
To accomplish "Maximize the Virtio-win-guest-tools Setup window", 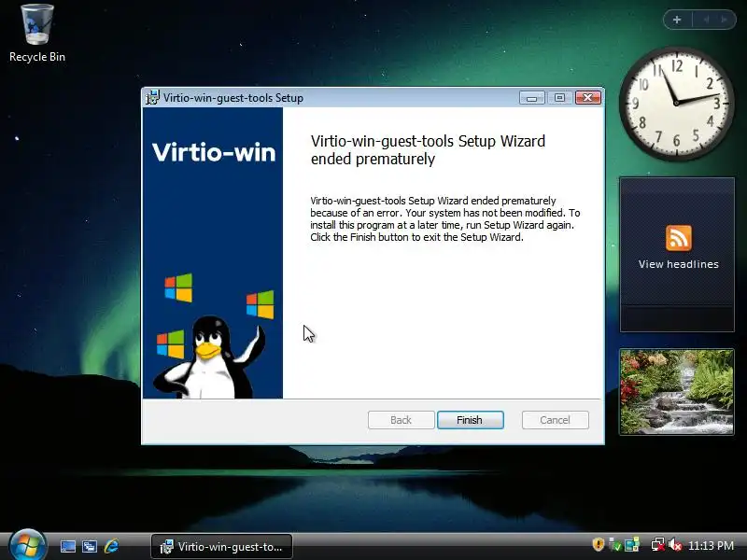I will (559, 98).
